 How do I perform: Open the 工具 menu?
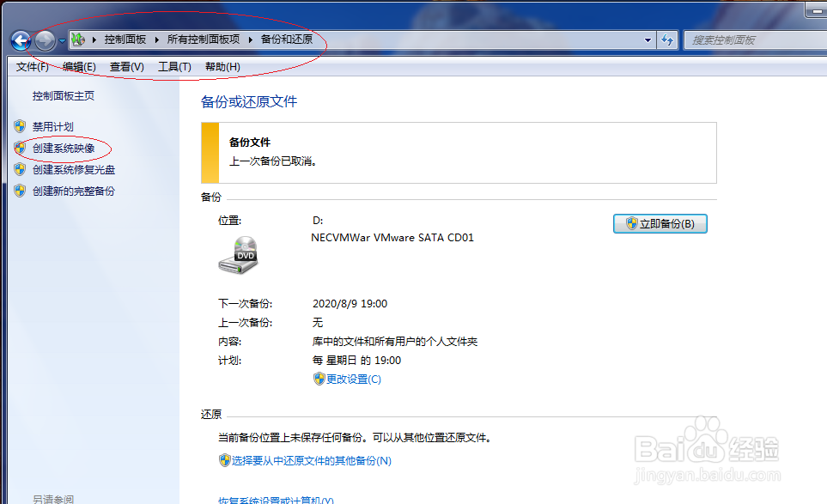pos(174,66)
